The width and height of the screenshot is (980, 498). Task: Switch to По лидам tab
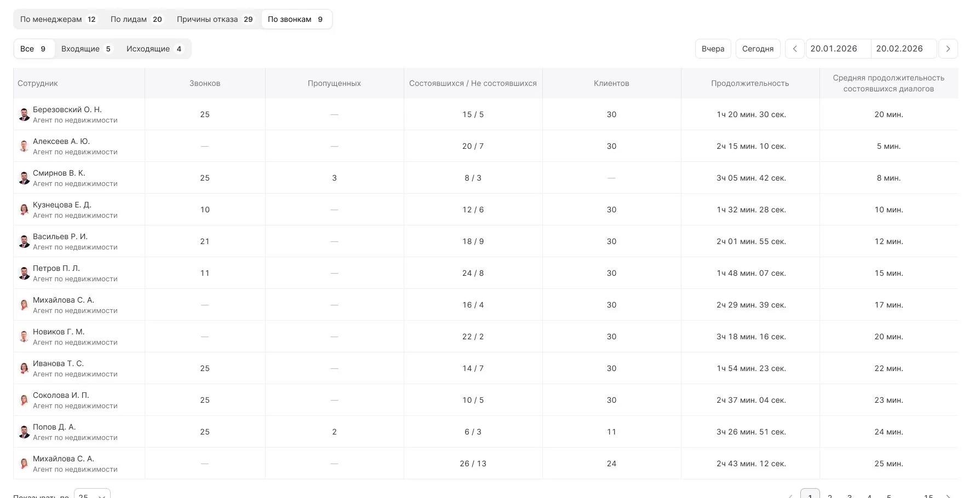(136, 19)
